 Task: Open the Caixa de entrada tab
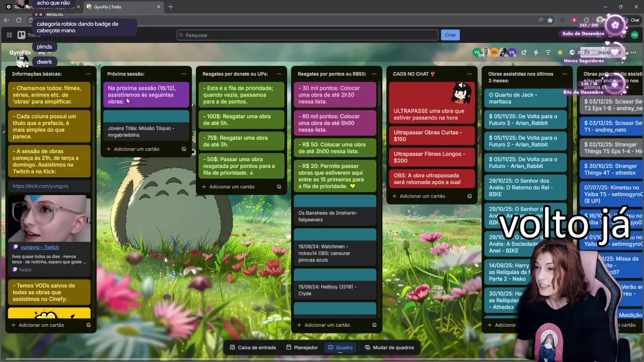pyautogui.click(x=253, y=347)
